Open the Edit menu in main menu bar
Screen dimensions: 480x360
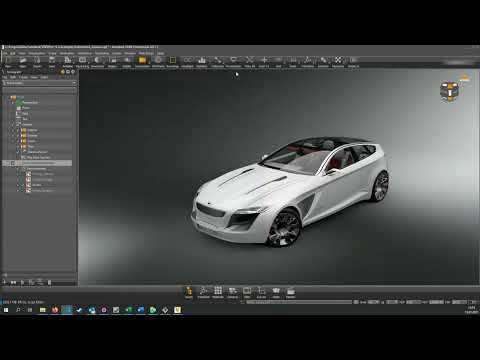click(x=13, y=53)
